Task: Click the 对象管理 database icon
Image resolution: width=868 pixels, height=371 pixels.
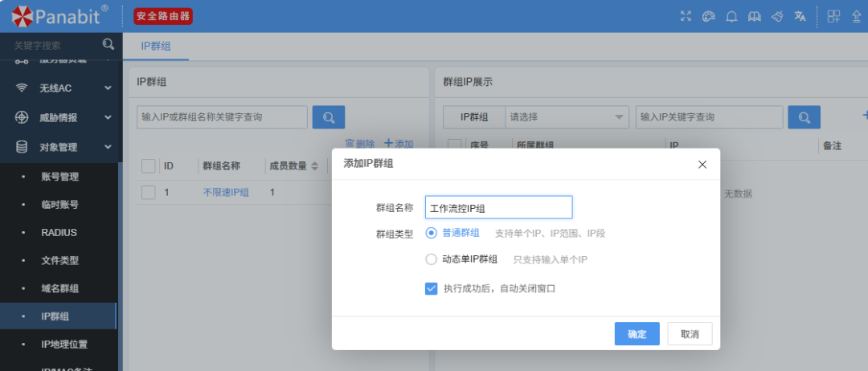Action: [22, 147]
